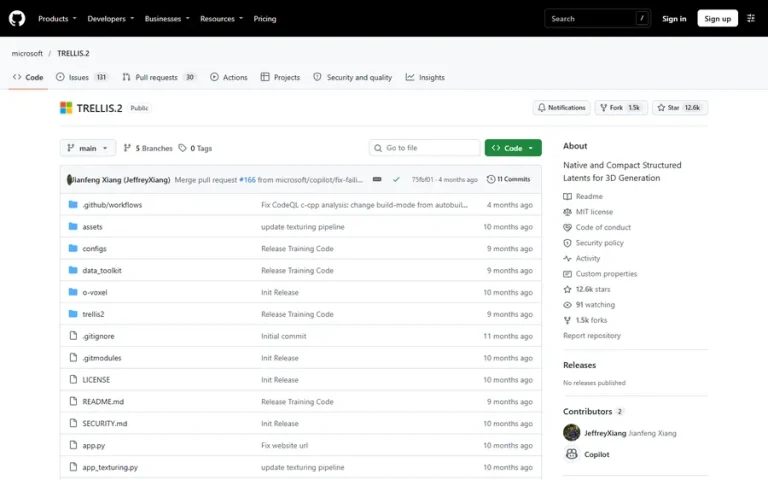Open the Security policy link
The image size is (768, 480).
pos(594,243)
